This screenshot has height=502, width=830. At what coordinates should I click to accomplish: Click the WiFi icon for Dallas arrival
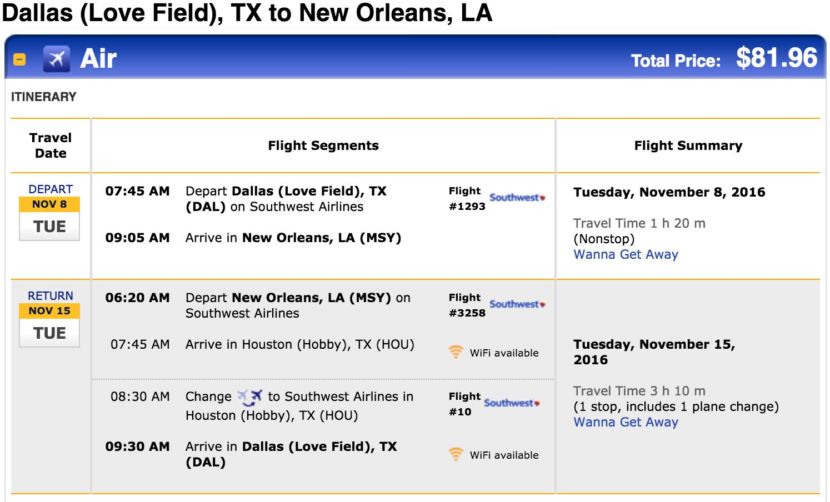[x=456, y=454]
